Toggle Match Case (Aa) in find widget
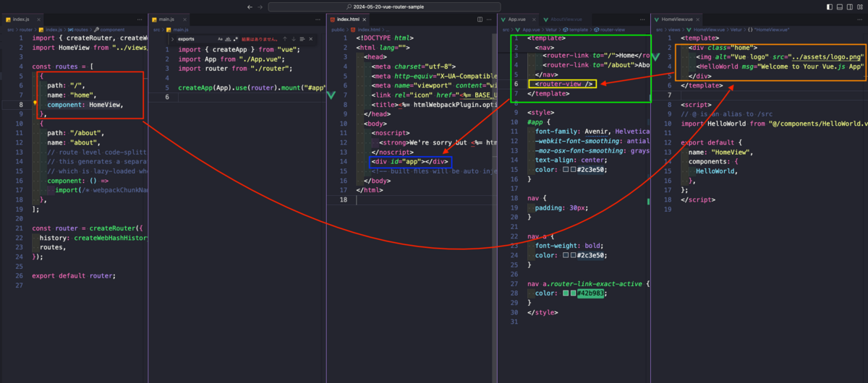 220,39
